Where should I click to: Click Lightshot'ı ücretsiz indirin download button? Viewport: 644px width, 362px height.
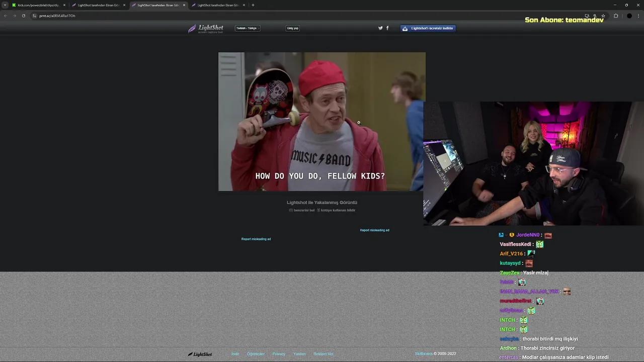click(x=428, y=28)
